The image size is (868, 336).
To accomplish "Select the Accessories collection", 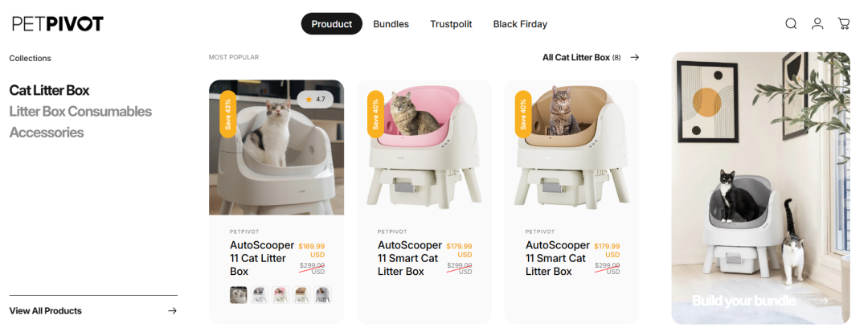I will pyautogui.click(x=47, y=133).
